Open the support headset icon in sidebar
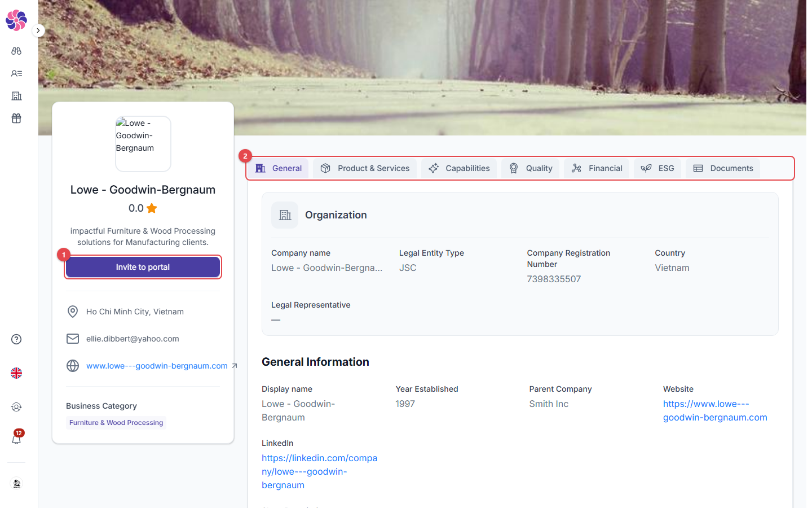 click(16, 407)
